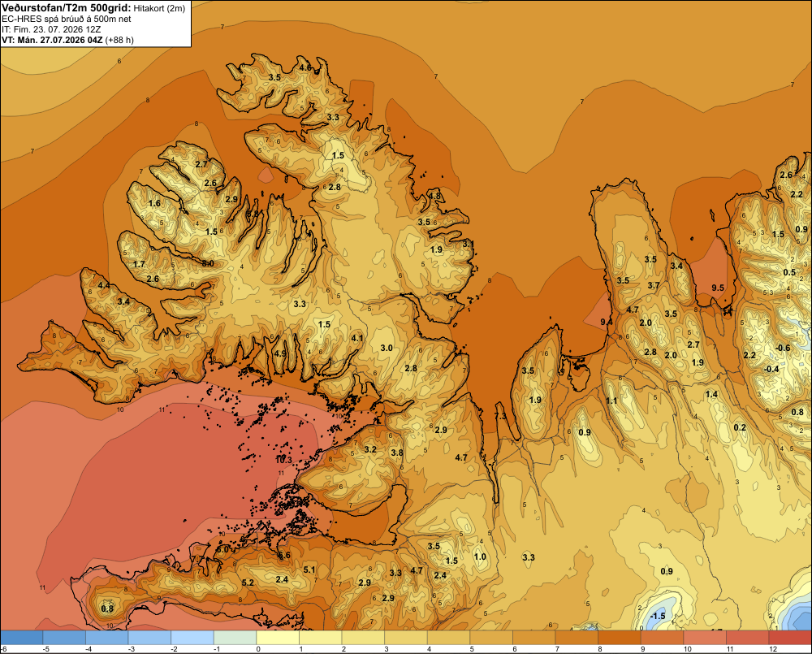Click the 0.5 temperature value on the map
This screenshot has height=654, width=812.
pyautogui.click(x=789, y=273)
